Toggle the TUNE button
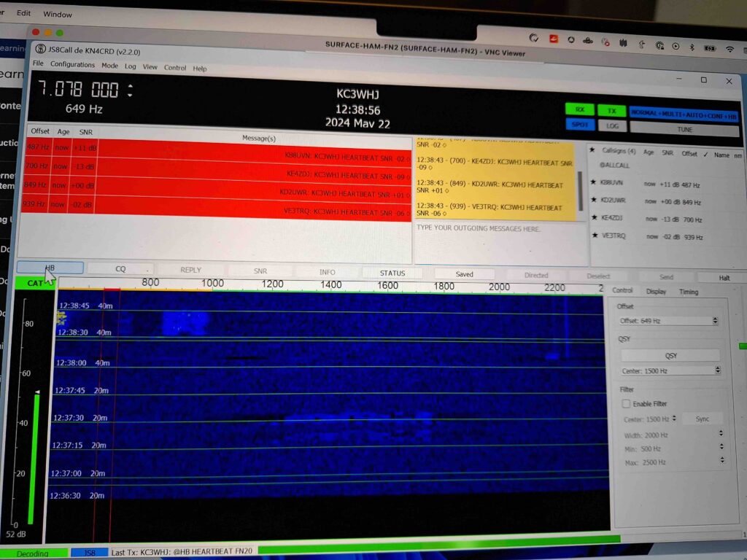The width and height of the screenshot is (747, 560). (684, 129)
